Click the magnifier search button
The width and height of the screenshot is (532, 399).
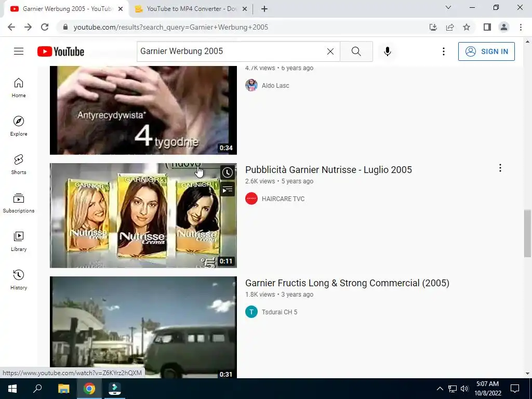pos(356,51)
